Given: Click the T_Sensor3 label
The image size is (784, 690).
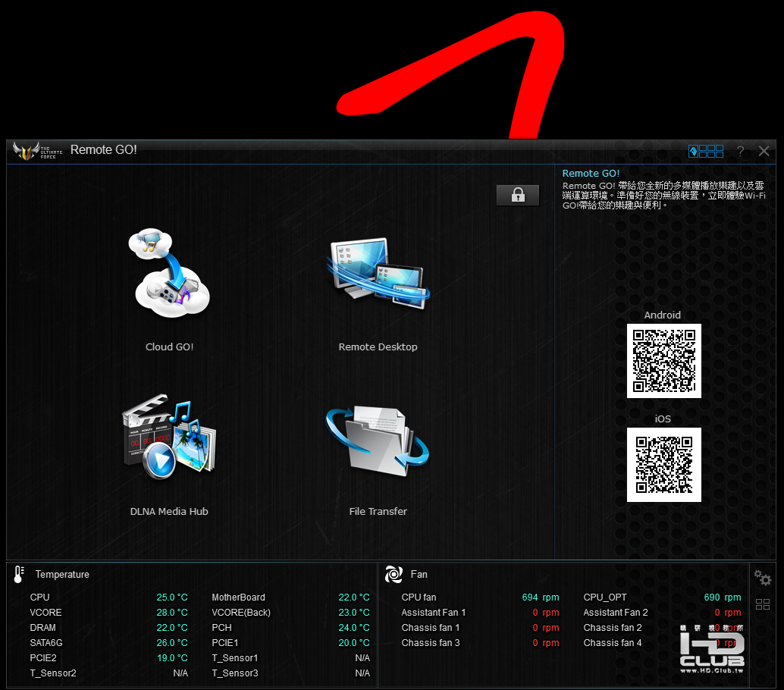Looking at the screenshot, I should coord(235,673).
